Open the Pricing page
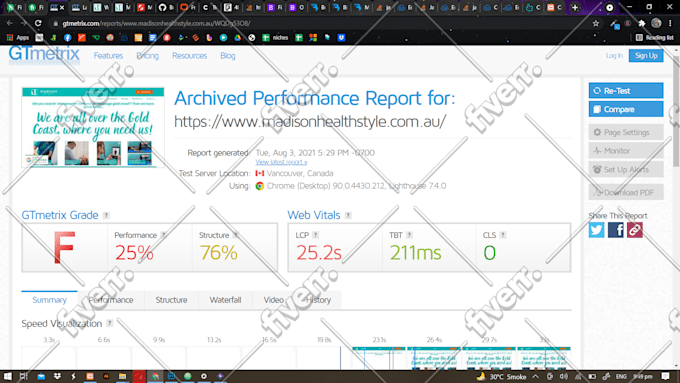The width and height of the screenshot is (680, 383). click(147, 56)
